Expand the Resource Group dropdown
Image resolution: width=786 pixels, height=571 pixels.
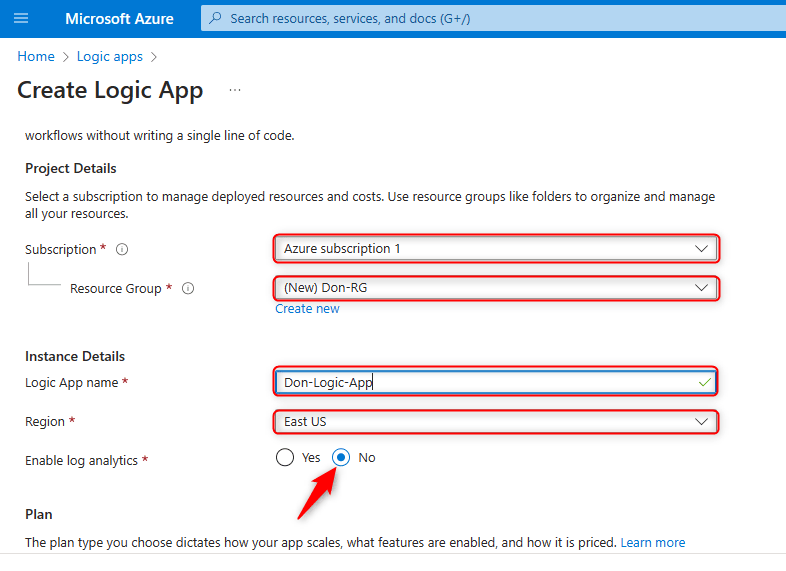point(496,288)
